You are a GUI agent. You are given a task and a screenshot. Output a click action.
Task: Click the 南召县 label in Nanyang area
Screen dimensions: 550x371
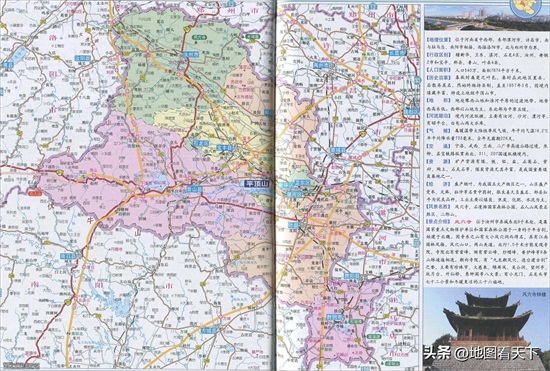tap(68, 256)
